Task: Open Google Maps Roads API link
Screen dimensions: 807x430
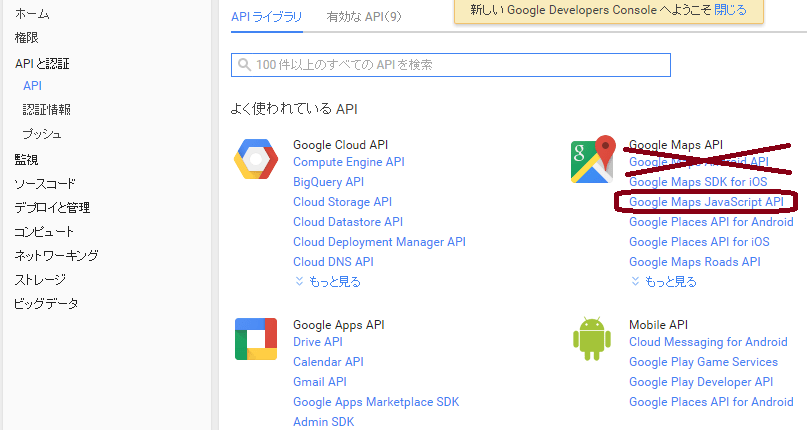Action: coord(695,262)
